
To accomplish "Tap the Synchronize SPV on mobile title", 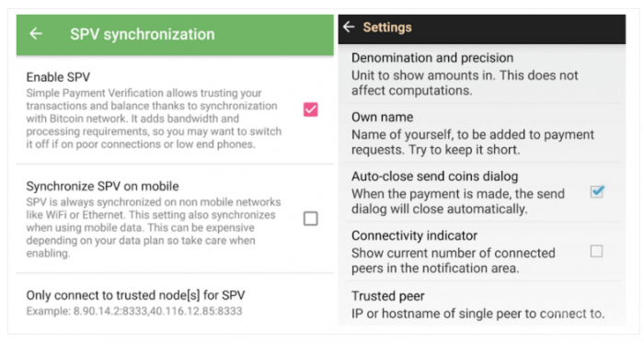I will click(x=102, y=187).
